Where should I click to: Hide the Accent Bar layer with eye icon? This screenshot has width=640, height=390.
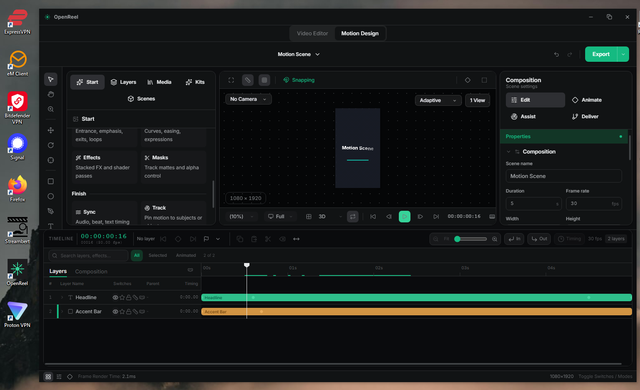point(115,312)
